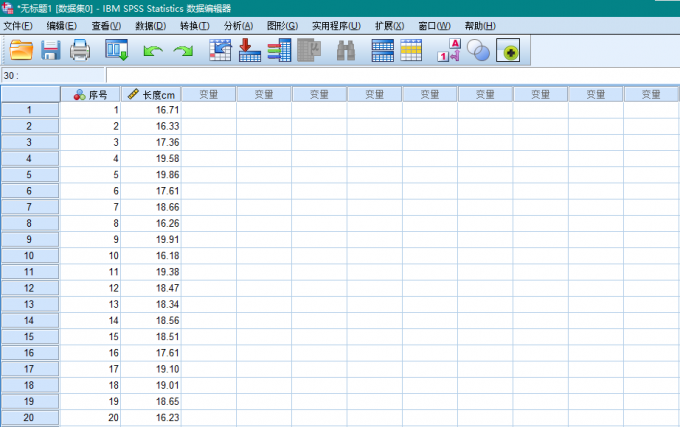Open the Recall recent dialogs icon
The height and width of the screenshot is (427, 680).
(117, 49)
